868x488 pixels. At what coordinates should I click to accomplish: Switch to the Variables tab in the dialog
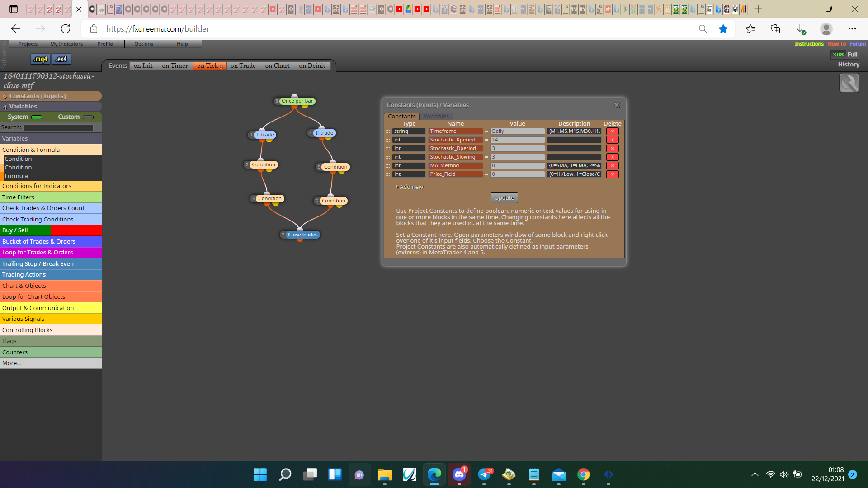coord(436,117)
